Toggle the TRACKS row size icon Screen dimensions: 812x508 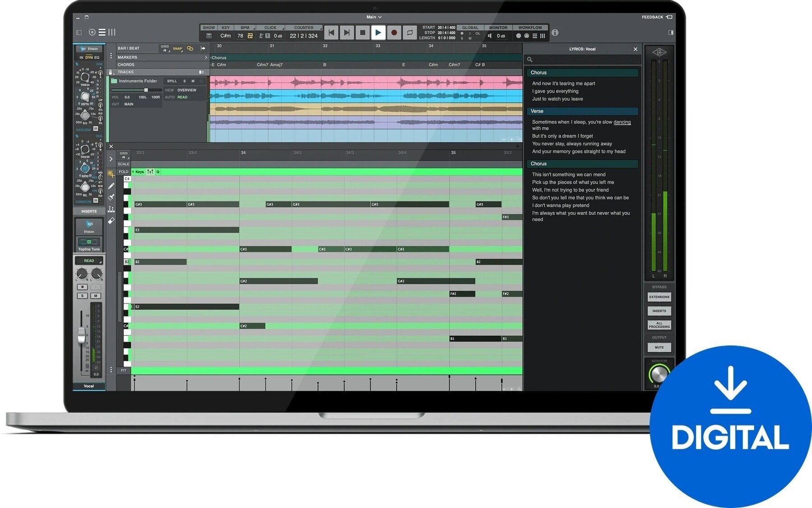[x=202, y=72]
